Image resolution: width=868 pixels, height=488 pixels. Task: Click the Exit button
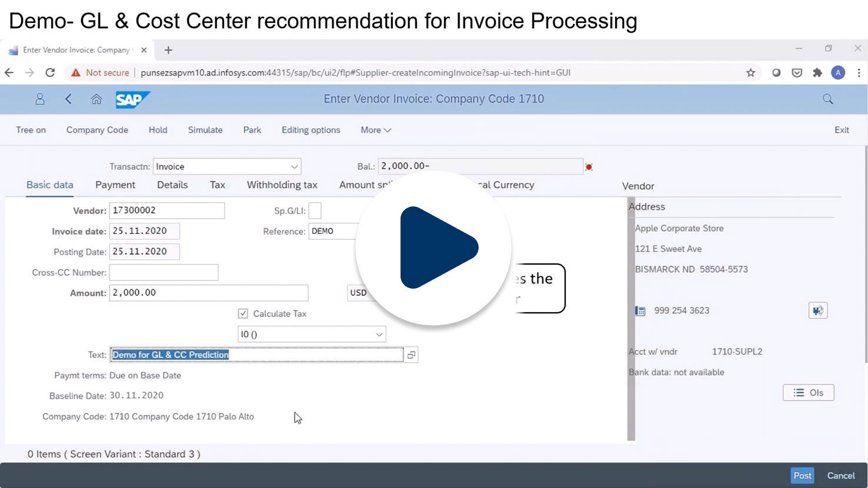[842, 130]
